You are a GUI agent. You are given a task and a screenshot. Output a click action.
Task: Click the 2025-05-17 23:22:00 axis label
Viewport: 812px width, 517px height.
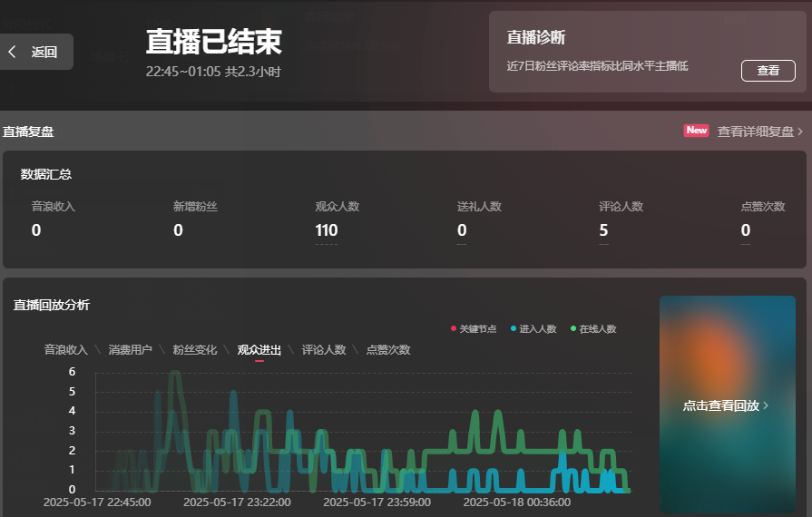[x=237, y=502]
